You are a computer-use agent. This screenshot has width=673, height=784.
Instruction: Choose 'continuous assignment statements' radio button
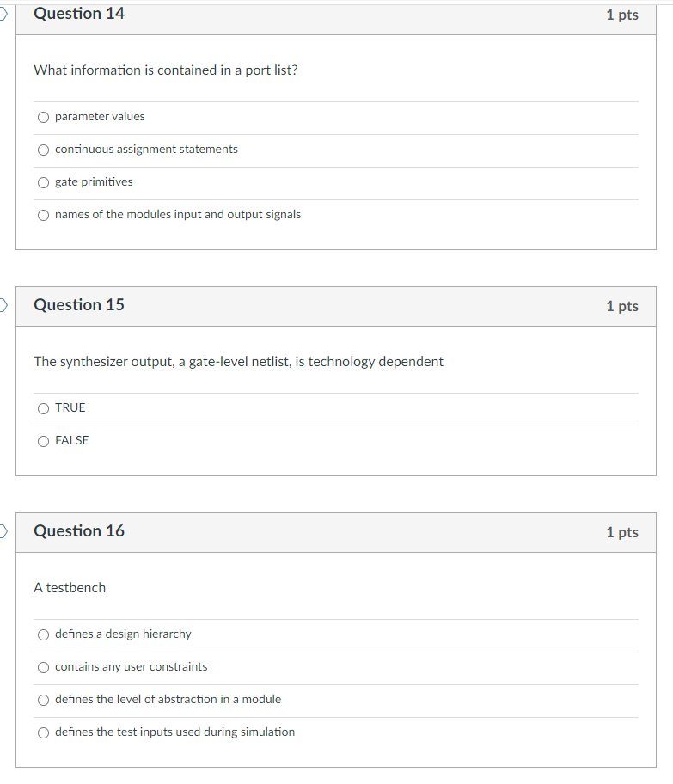(x=44, y=150)
